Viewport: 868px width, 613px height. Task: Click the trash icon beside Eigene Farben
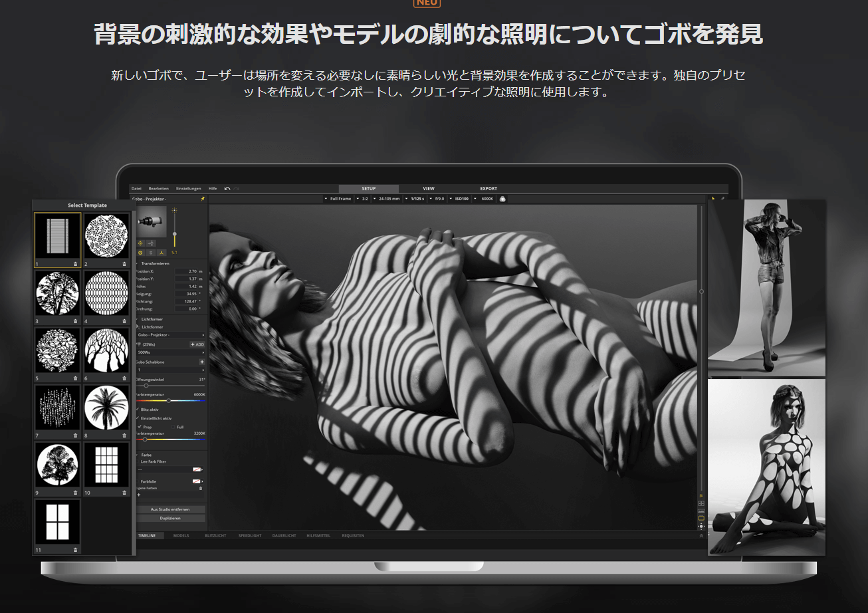201,488
